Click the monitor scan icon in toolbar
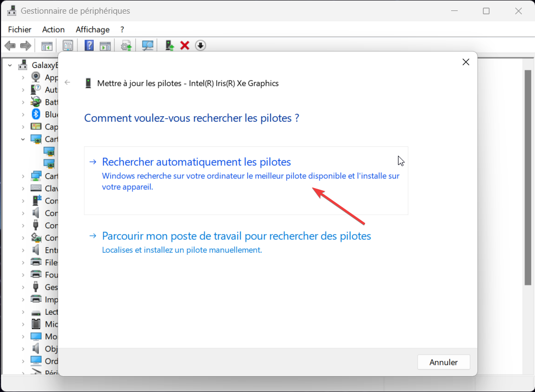The image size is (535, 392). point(147,46)
